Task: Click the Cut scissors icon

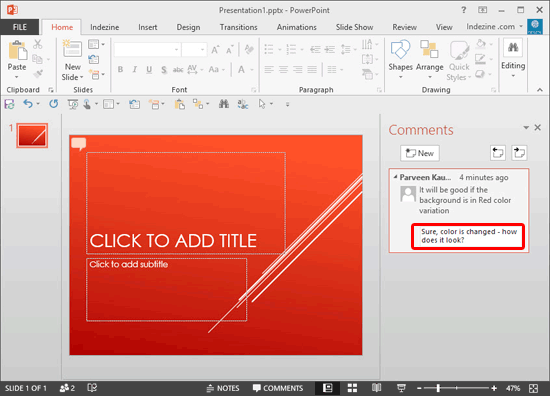Action: tap(38, 45)
